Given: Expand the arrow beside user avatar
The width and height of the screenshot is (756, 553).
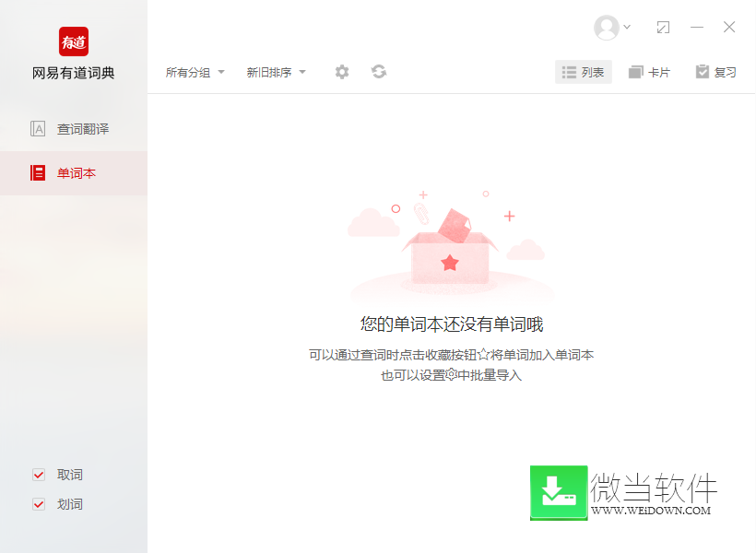Looking at the screenshot, I should tap(628, 28).
